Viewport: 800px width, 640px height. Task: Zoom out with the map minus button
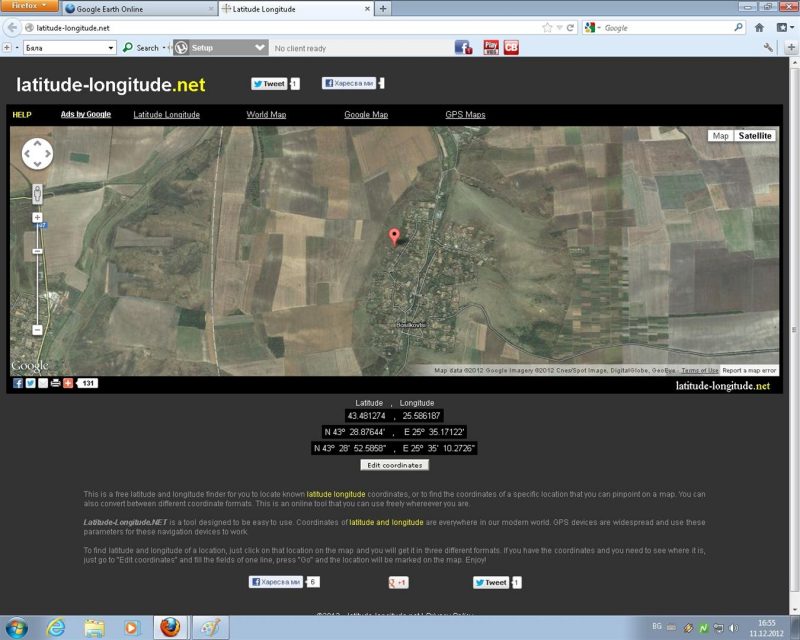[37, 330]
